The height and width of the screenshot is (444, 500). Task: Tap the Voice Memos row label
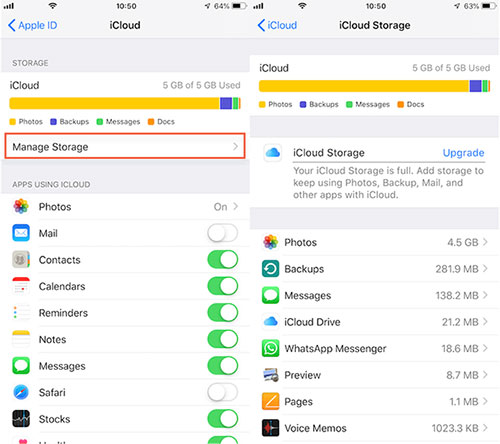tap(315, 428)
